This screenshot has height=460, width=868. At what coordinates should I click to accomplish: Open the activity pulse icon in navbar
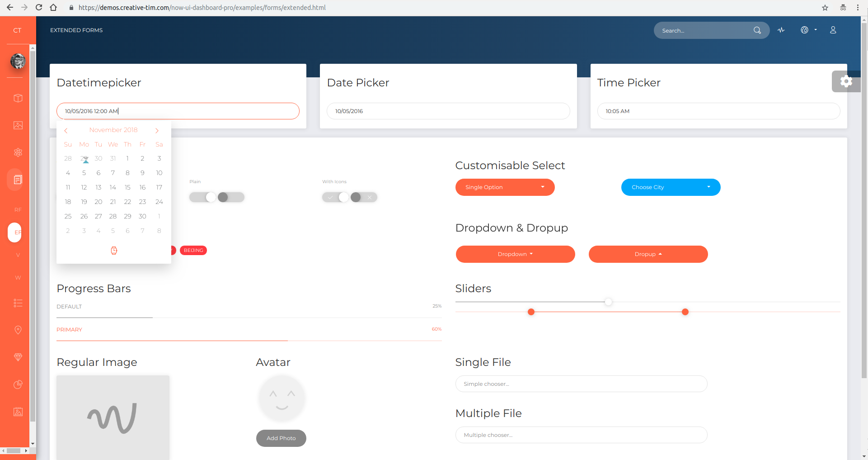pyautogui.click(x=781, y=30)
